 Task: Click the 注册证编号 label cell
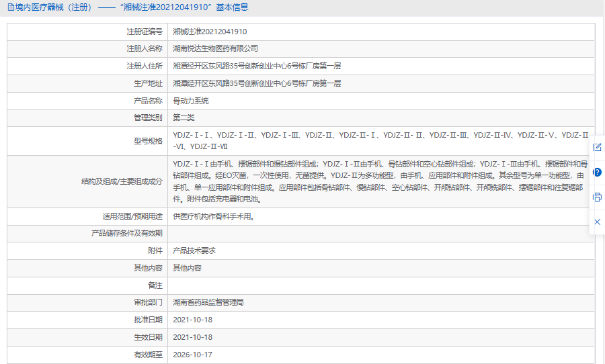pos(87,32)
